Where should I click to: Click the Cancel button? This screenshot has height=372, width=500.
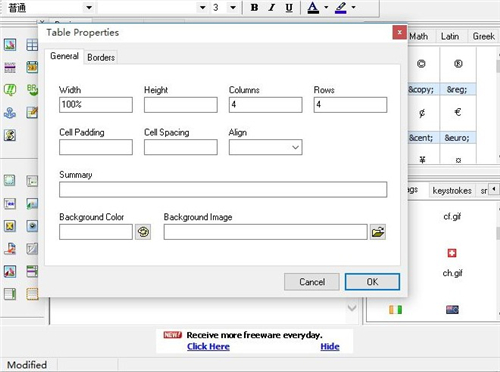(x=312, y=282)
